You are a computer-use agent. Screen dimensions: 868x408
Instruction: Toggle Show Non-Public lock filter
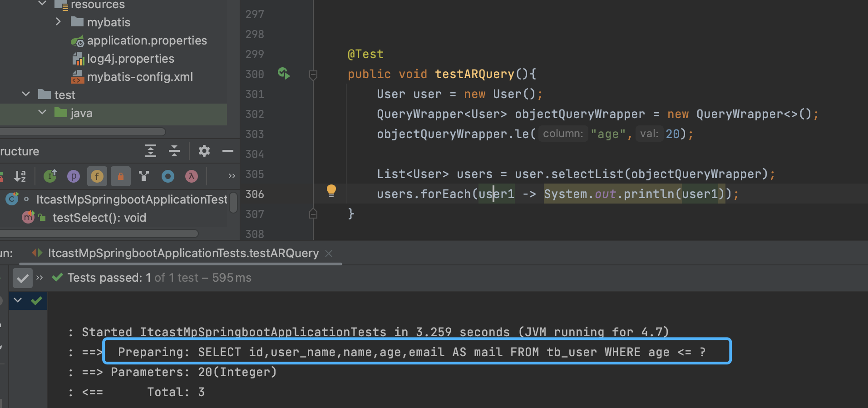pyautogui.click(x=121, y=176)
